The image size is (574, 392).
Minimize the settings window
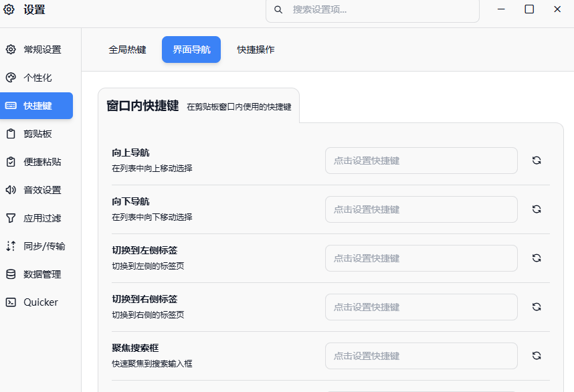pyautogui.click(x=501, y=9)
